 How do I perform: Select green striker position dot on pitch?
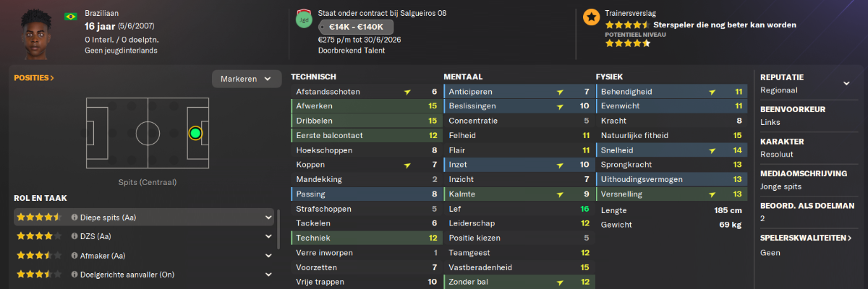(x=195, y=133)
